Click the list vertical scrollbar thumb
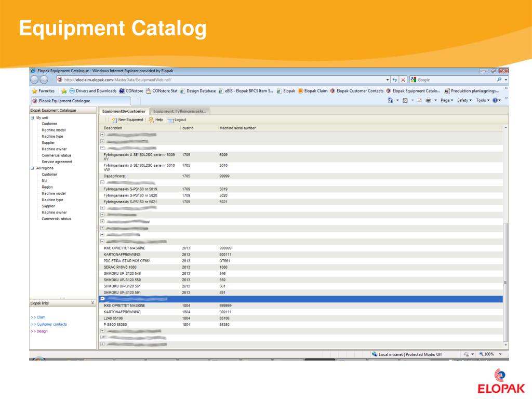Image resolution: width=532 pixels, height=399 pixels. pyautogui.click(x=506, y=282)
